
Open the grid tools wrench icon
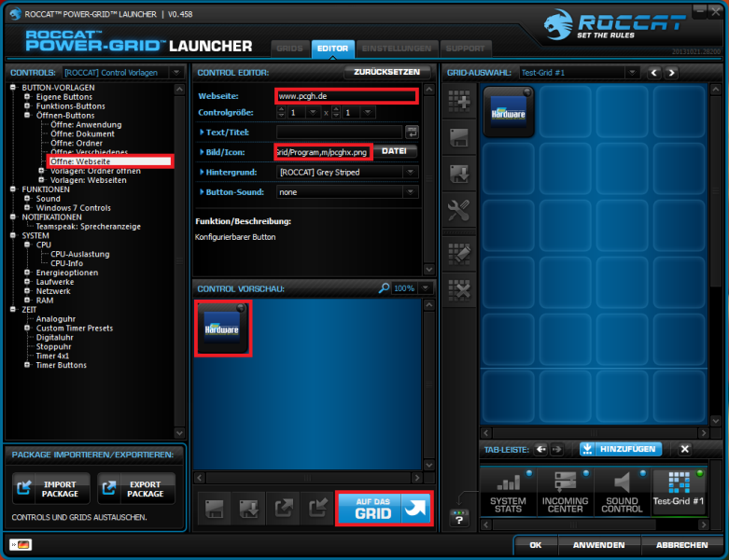point(459,210)
